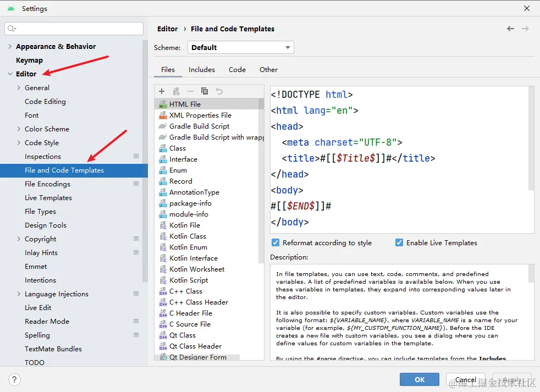Open Design Tools settings

[x=46, y=225]
